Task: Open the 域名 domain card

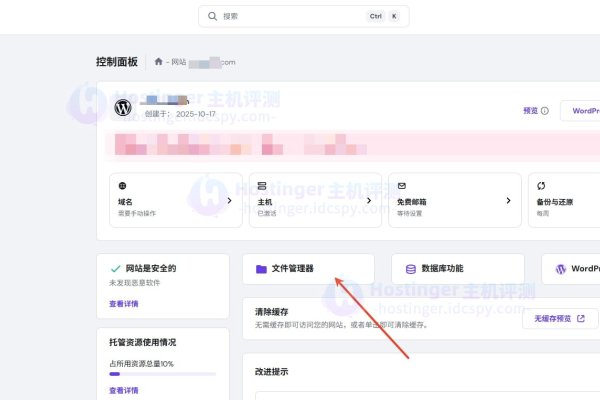Action: click(176, 200)
